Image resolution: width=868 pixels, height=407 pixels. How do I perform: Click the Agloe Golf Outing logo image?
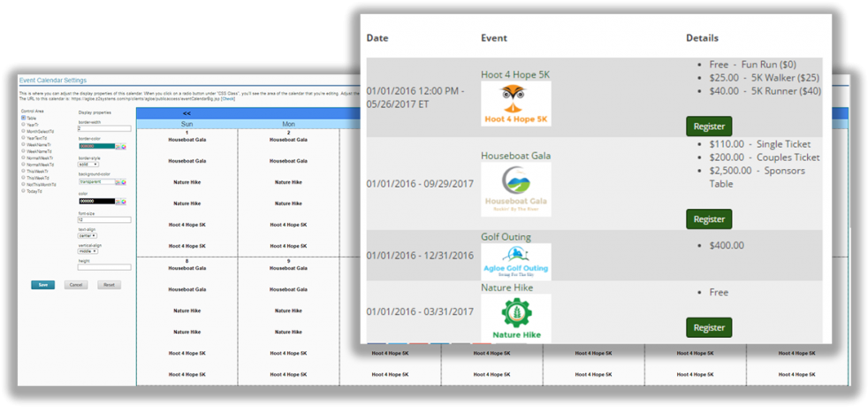pyautogui.click(x=516, y=261)
